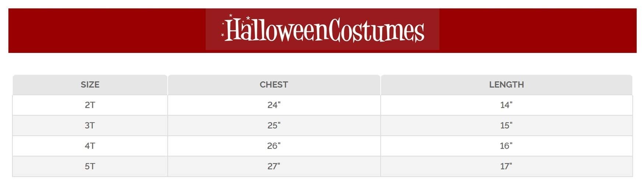Viewport: 644px width, 189px height.
Task: Click the 26" chest measurement
Action: point(274,146)
